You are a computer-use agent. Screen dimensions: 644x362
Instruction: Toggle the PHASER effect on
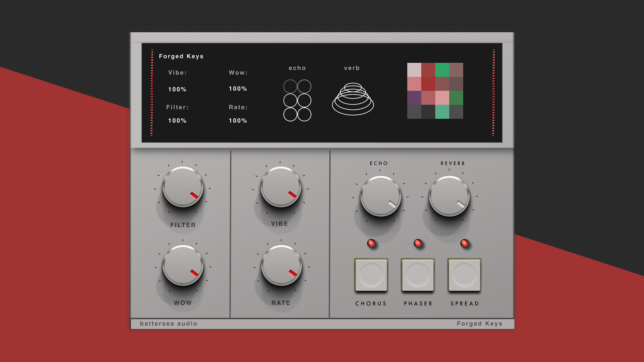(x=418, y=275)
